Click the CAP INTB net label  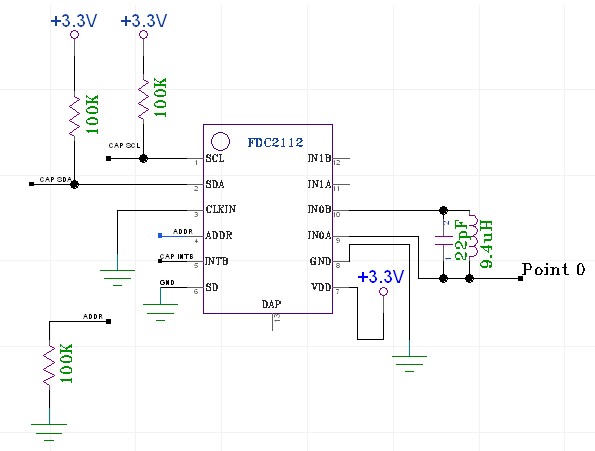coord(176,257)
